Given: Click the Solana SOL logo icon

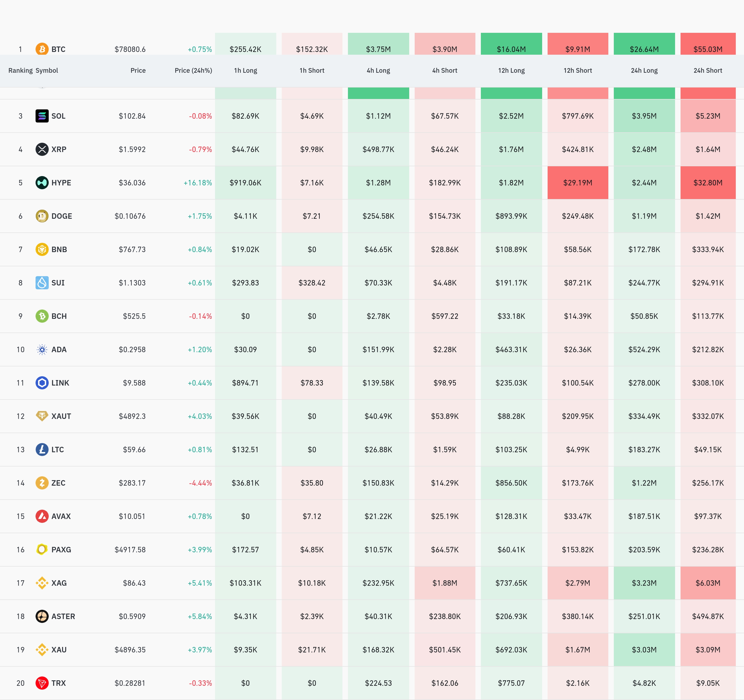Looking at the screenshot, I should [42, 116].
